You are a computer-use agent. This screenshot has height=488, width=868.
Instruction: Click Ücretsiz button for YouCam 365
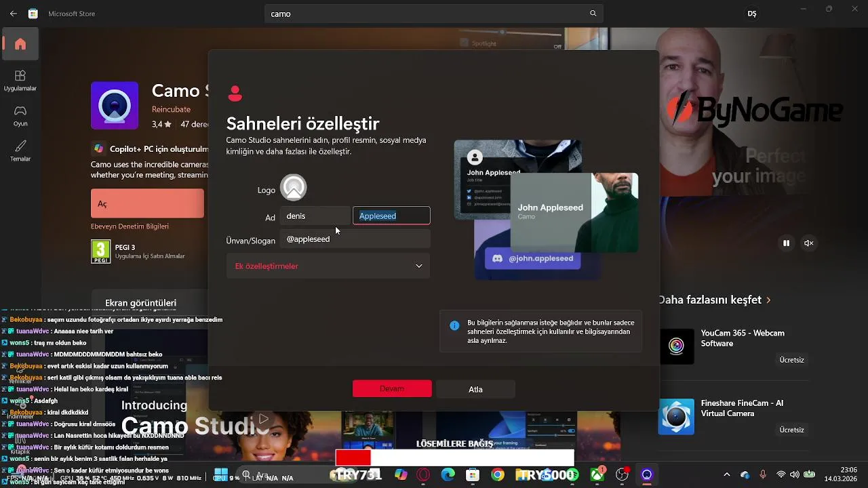(791, 360)
